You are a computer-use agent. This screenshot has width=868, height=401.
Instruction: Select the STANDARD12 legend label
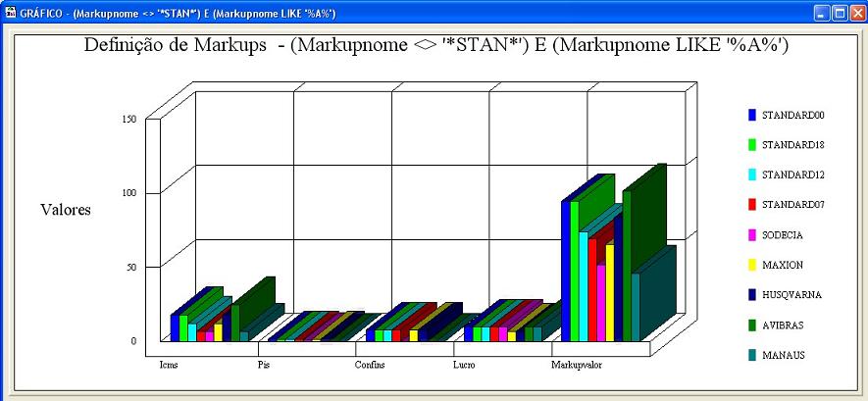(x=793, y=175)
